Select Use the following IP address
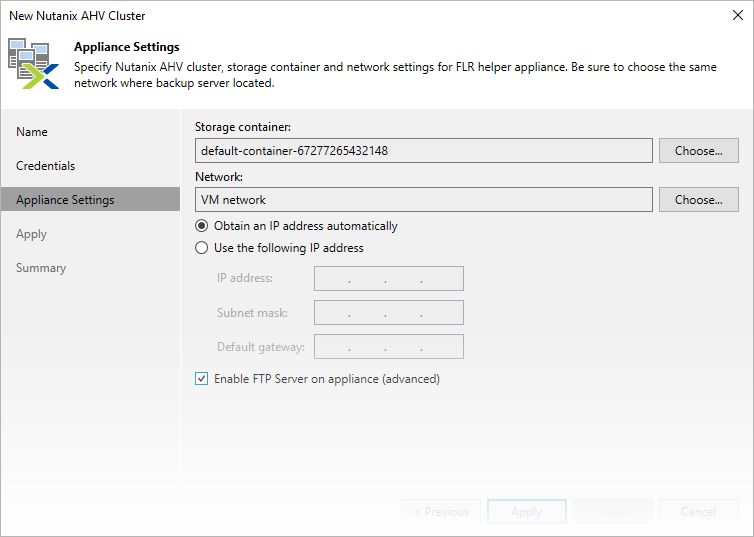Viewport: 754px width, 537px height. 202,248
